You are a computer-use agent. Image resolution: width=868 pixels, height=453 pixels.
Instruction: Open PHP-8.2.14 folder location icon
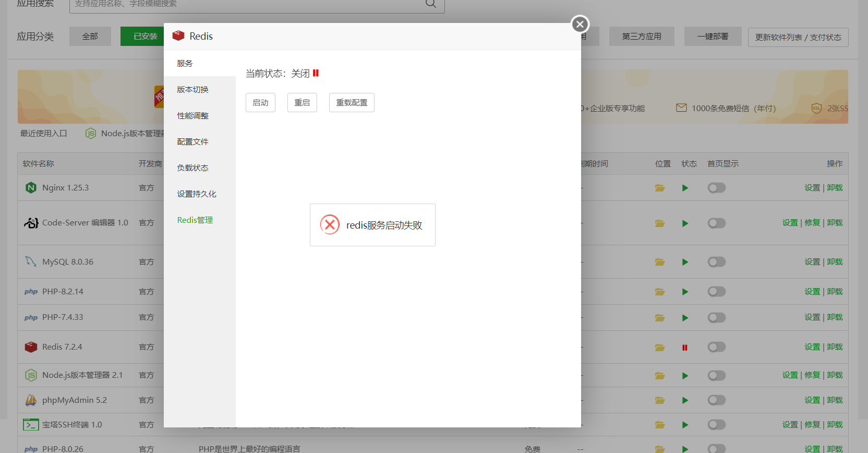point(660,292)
